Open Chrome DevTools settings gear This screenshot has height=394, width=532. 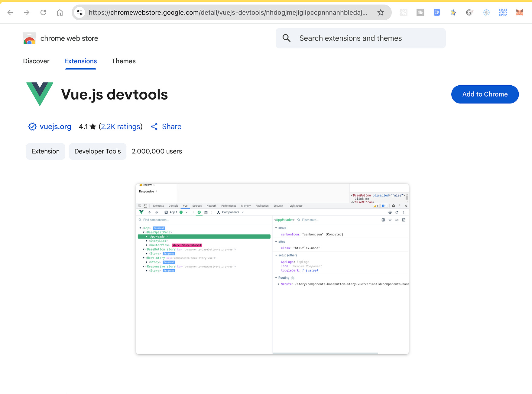click(x=394, y=205)
